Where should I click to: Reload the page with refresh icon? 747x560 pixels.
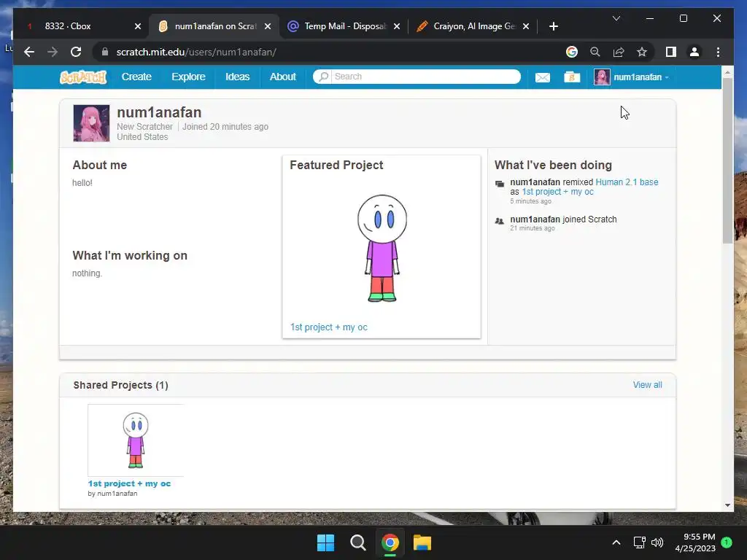click(x=76, y=52)
